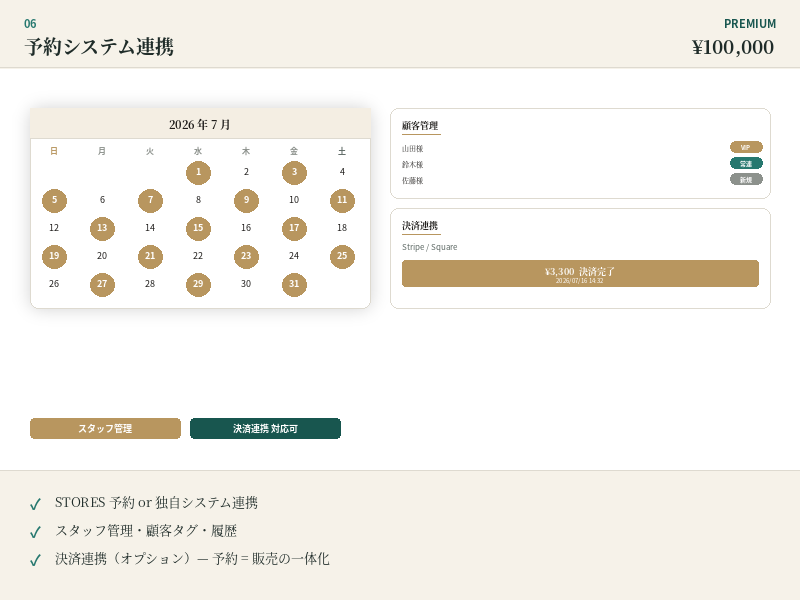Pick highlighted date 17 in the calendar
Viewport: 800px width, 600px height.
[294, 228]
